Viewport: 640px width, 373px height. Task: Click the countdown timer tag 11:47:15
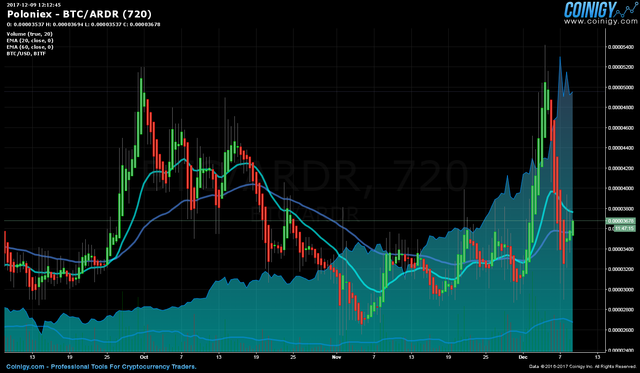click(624, 229)
